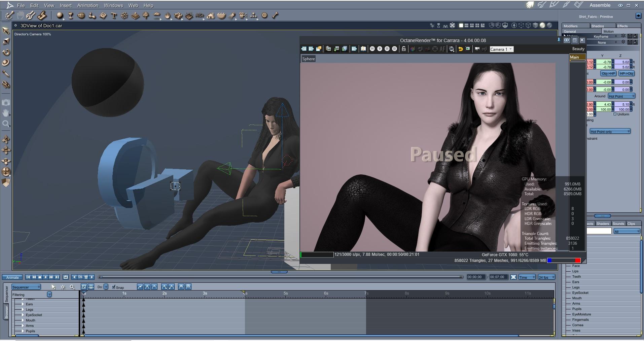Click the AF autofocus icon in OctaneRender

click(442, 49)
